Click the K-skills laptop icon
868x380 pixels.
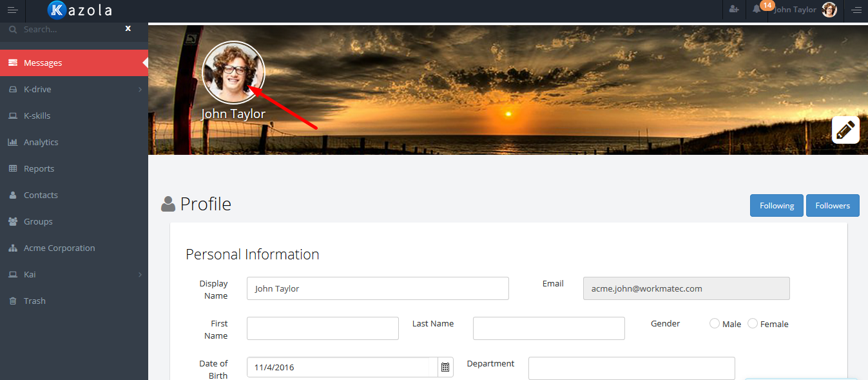pos(12,115)
